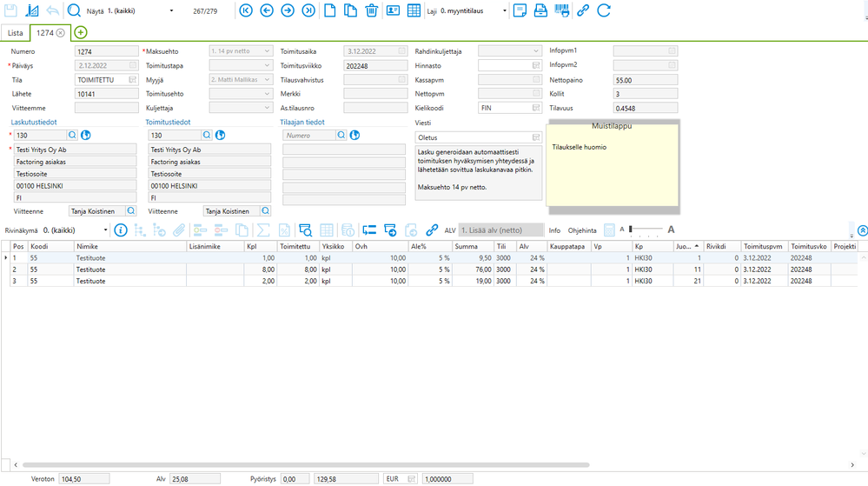Click the undo arrow icon
This screenshot has height=486, width=868.
53,10
